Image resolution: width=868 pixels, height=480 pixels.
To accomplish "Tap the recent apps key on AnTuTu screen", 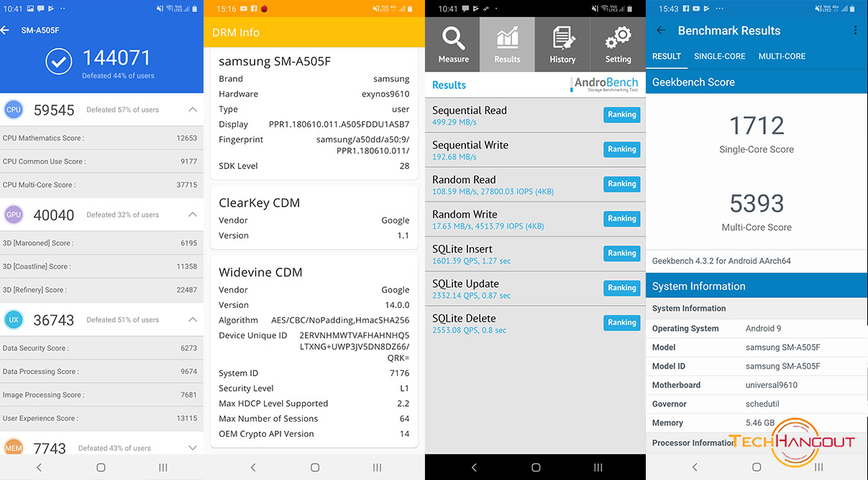I will pos(163,467).
